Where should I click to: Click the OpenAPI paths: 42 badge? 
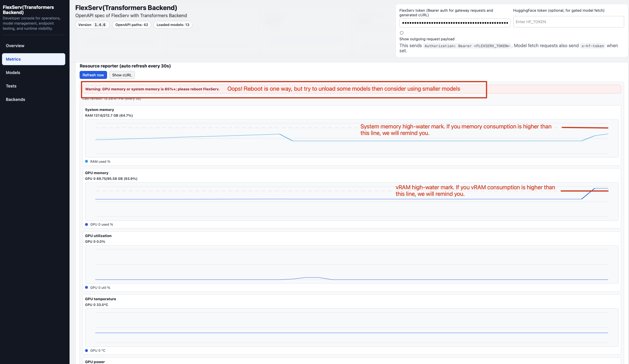[132, 25]
